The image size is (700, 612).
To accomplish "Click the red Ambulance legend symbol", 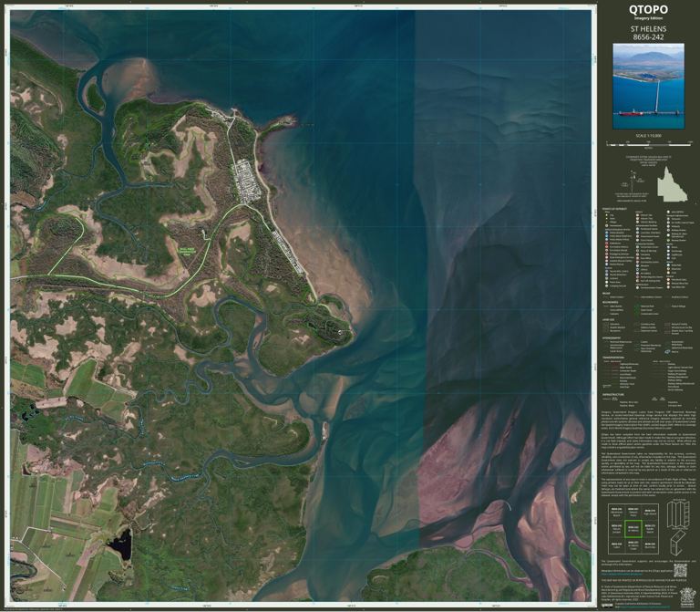I will [607, 243].
